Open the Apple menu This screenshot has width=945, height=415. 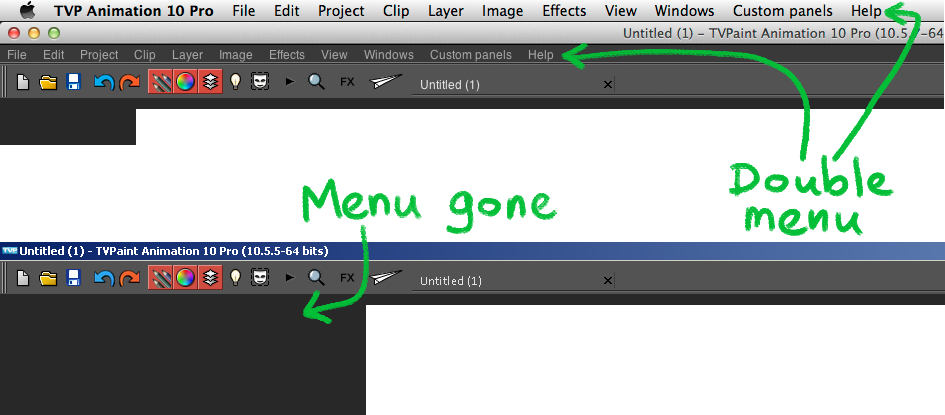click(x=28, y=11)
